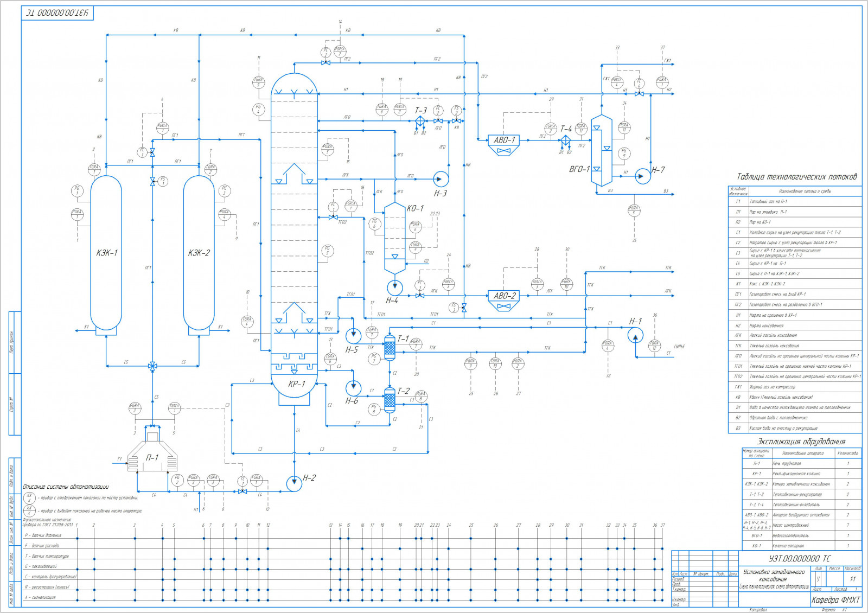Click equipment row "Аппарат воздушного охлаждения"
Image resolution: width=868 pixels, height=613 pixels.
tap(801, 515)
